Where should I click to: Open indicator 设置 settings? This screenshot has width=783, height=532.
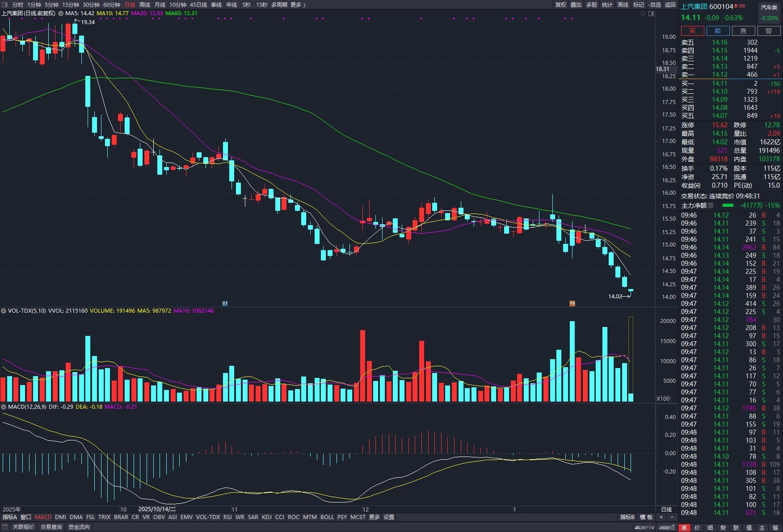coord(389,517)
